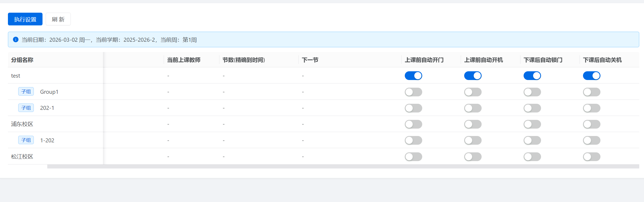Enable 下课后自动关机 for 1-202
This screenshot has height=202, width=644.
[591, 140]
